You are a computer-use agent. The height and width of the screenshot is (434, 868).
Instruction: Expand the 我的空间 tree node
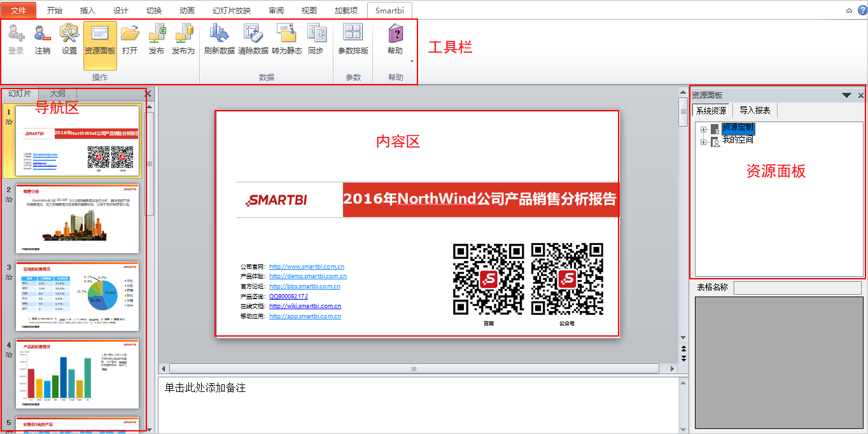[x=704, y=142]
